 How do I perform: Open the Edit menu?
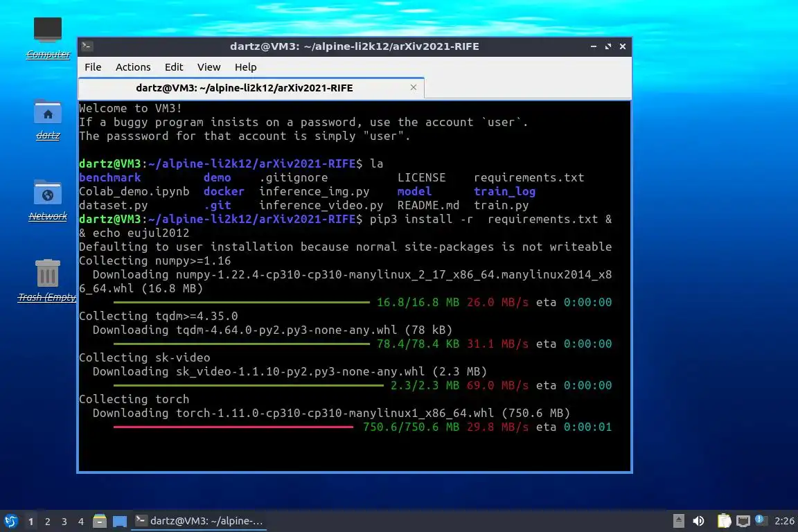click(174, 67)
